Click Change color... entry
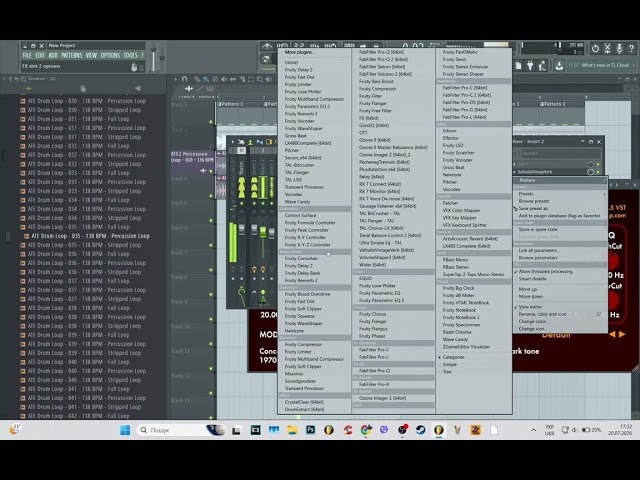 point(532,321)
